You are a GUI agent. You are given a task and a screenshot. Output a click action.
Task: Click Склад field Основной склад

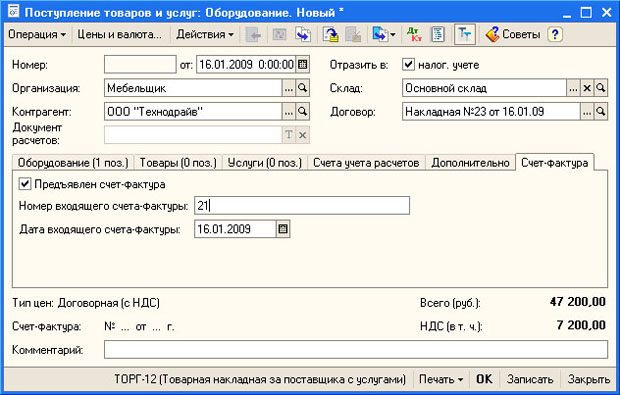(x=484, y=88)
